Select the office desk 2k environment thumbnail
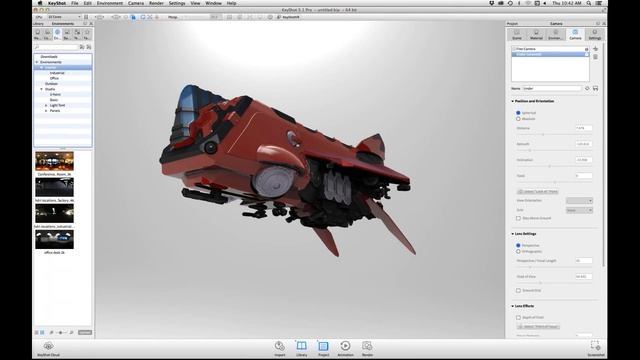The image size is (640, 360). click(x=54, y=240)
